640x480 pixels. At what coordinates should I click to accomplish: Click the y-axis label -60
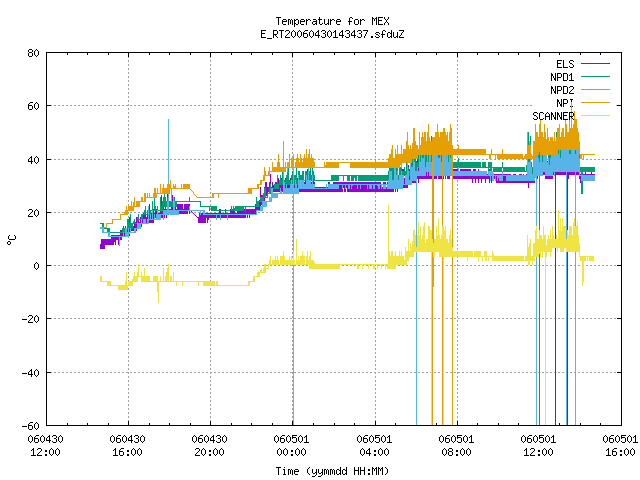pyautogui.click(x=31, y=426)
